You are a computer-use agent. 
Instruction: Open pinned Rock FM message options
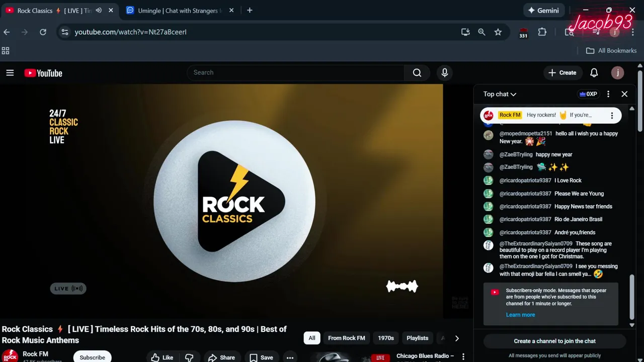[x=612, y=116]
